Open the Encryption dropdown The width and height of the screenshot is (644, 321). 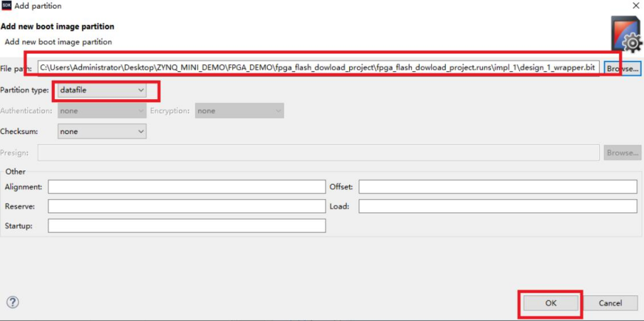click(x=239, y=111)
